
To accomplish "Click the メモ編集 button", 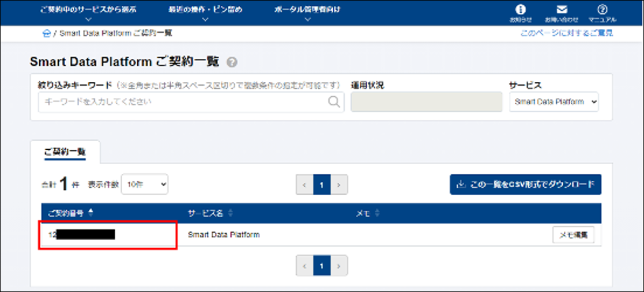I will [573, 235].
